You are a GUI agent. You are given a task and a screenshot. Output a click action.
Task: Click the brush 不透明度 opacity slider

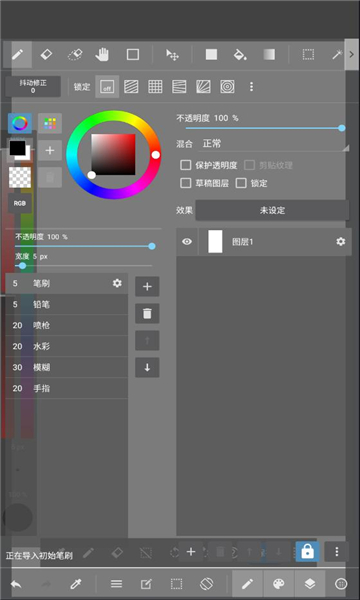tap(84, 246)
